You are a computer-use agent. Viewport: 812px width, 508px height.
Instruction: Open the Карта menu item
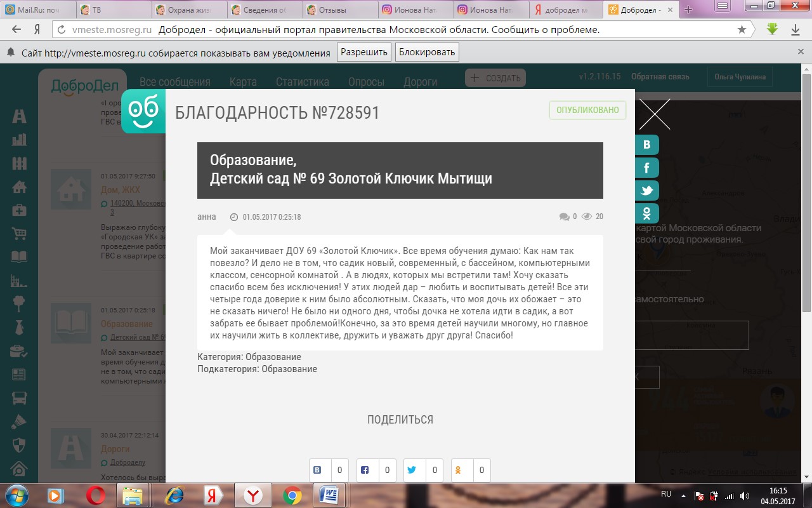click(x=243, y=82)
